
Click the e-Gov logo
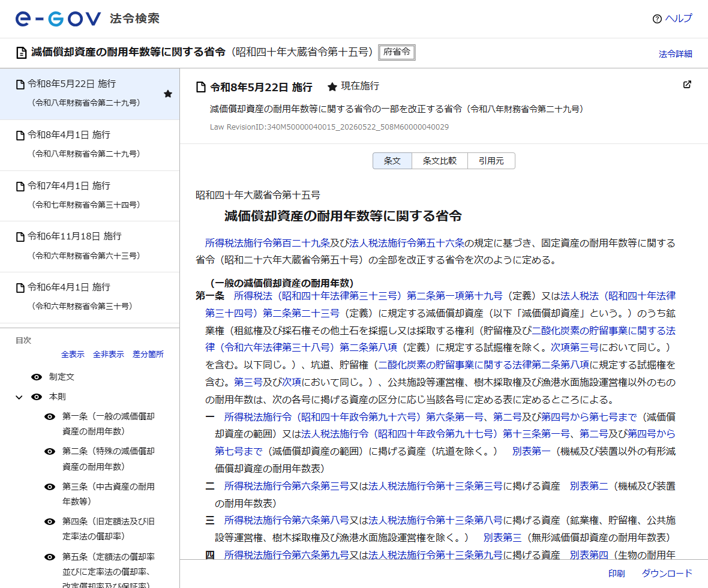[x=58, y=19]
